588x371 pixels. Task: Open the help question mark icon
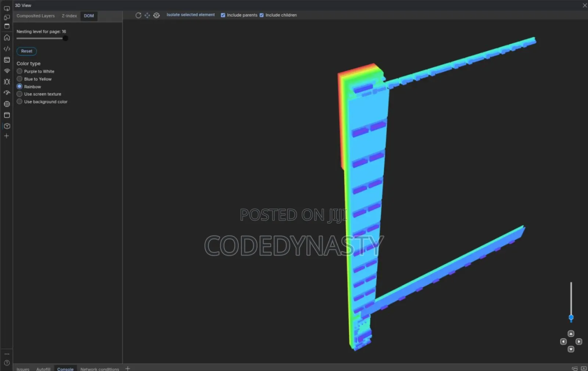click(7, 363)
